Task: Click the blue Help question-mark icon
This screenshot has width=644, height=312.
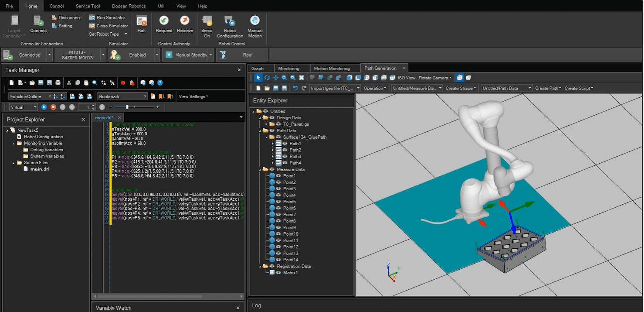Action: coord(160,82)
